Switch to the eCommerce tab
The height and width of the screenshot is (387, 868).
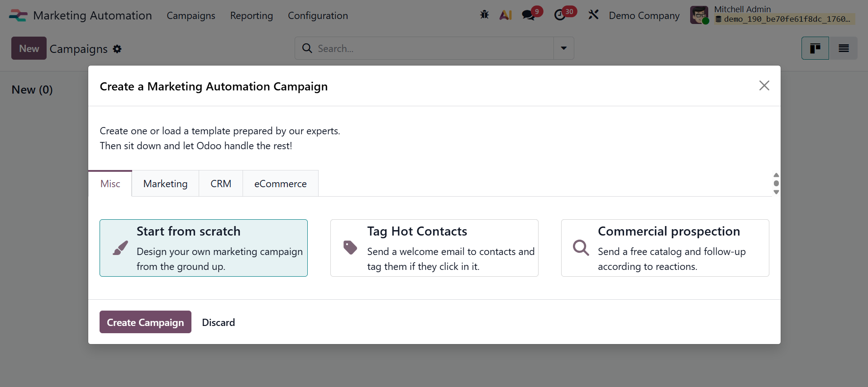click(280, 184)
